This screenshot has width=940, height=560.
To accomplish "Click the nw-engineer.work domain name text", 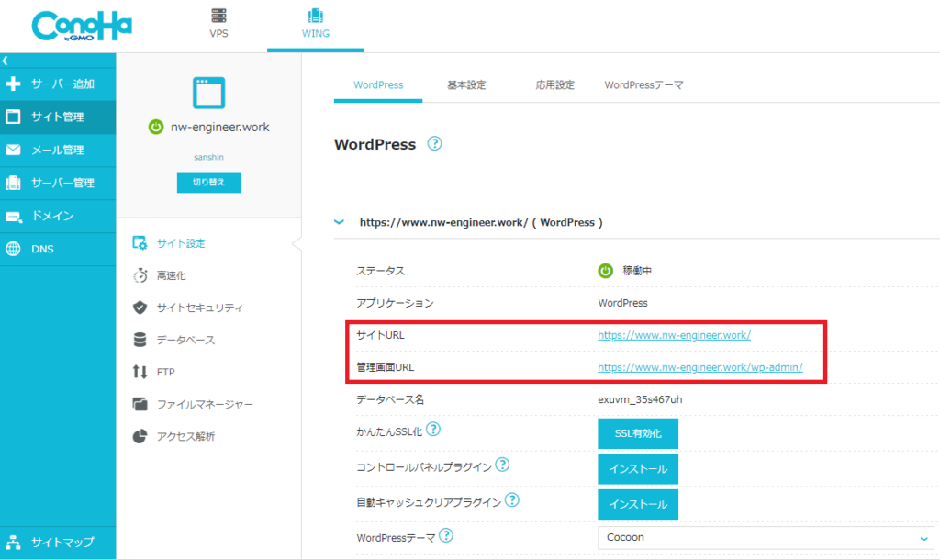I will [x=220, y=127].
